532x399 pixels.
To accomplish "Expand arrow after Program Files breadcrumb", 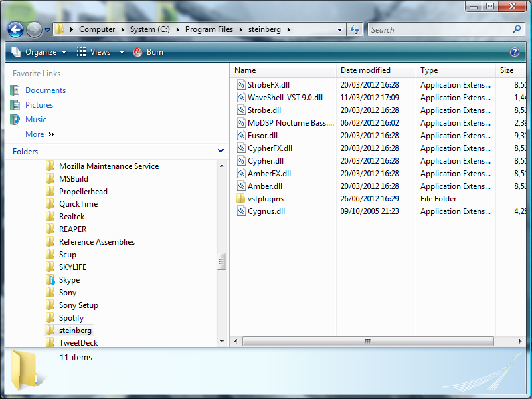I will (240, 29).
